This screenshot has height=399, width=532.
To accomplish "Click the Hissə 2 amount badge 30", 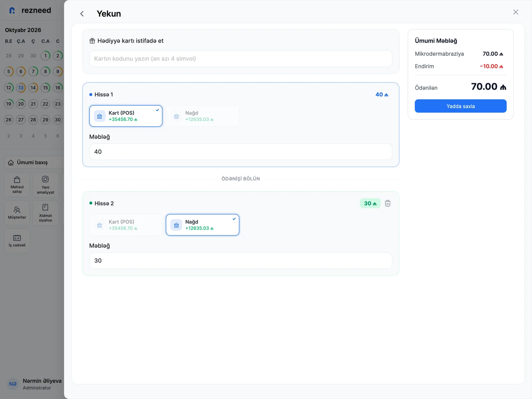I will point(370,203).
